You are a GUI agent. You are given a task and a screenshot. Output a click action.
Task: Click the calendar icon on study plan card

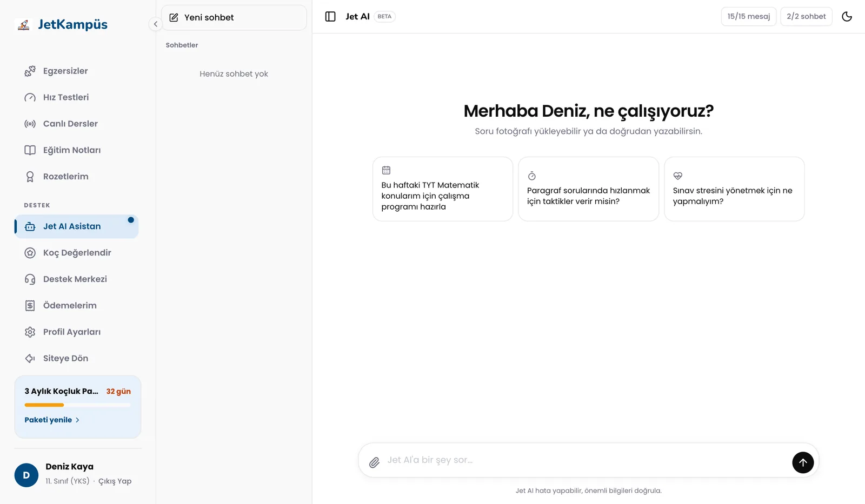(386, 170)
